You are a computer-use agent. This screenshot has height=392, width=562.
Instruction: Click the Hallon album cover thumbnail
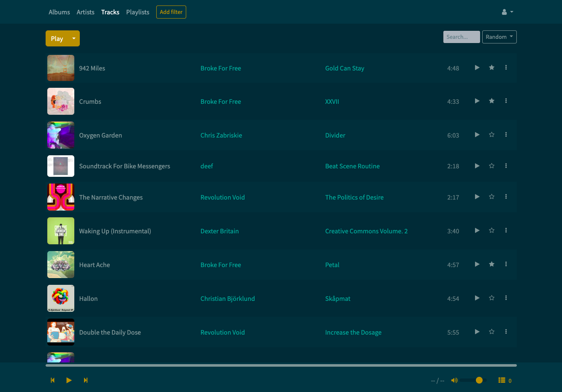61,298
